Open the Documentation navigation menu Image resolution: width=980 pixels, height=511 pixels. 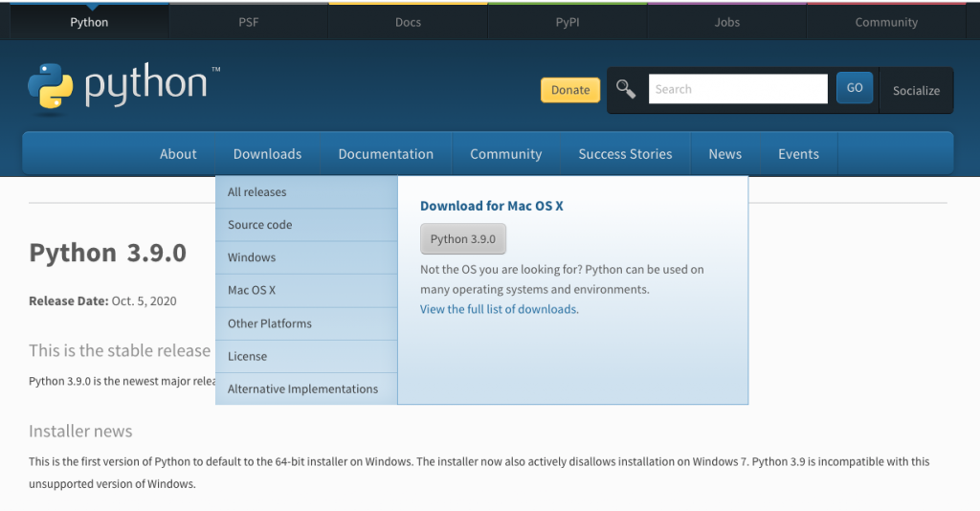tap(386, 154)
